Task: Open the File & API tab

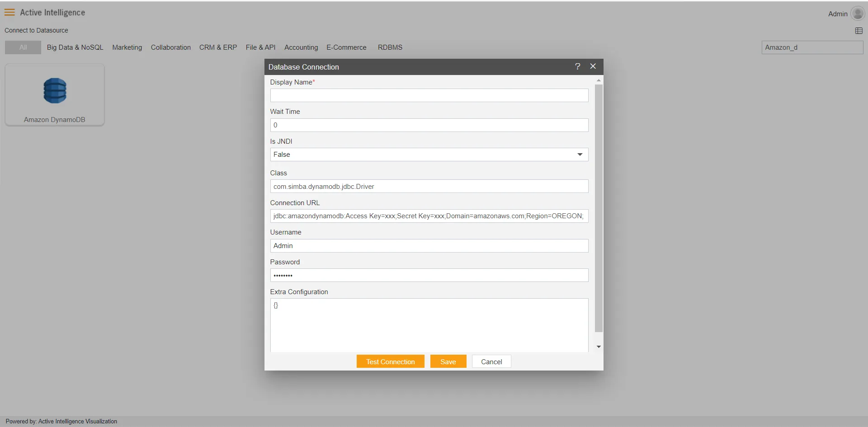Action: point(260,47)
